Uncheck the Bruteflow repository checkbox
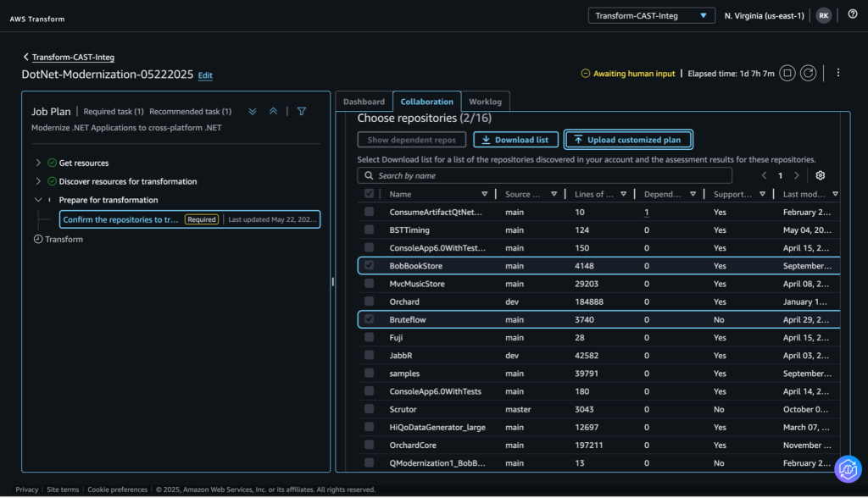 [x=370, y=318]
